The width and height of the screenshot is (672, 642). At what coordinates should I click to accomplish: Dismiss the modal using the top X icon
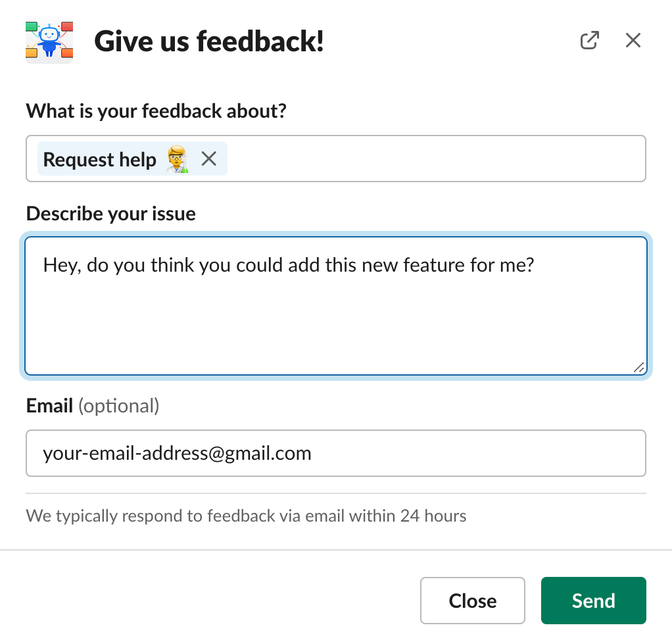(633, 40)
